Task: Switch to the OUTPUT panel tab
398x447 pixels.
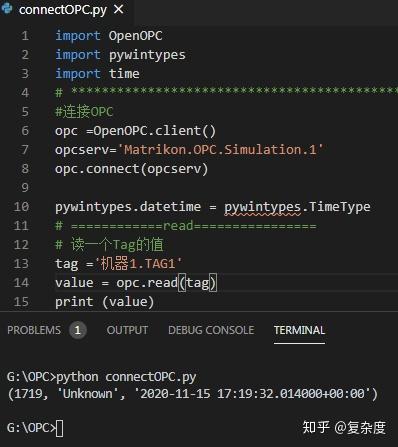Action: 127,330
